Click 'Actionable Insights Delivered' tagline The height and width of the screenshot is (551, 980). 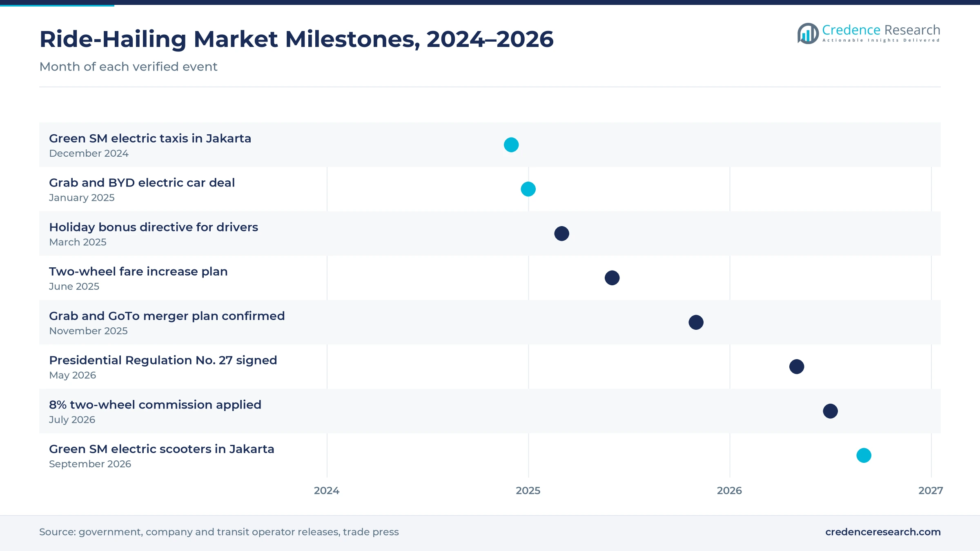(881, 40)
